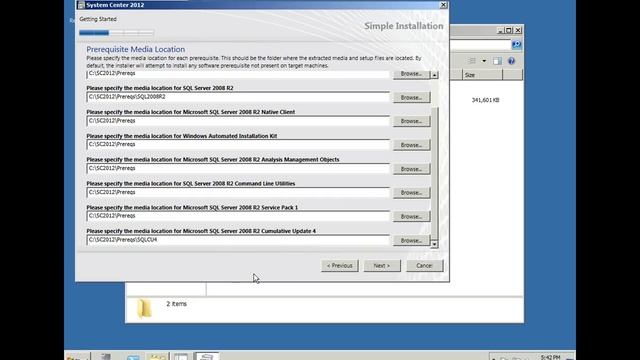640x360 pixels.
Task: Click Browse for Analysis Management Objects location
Action: coord(411,169)
